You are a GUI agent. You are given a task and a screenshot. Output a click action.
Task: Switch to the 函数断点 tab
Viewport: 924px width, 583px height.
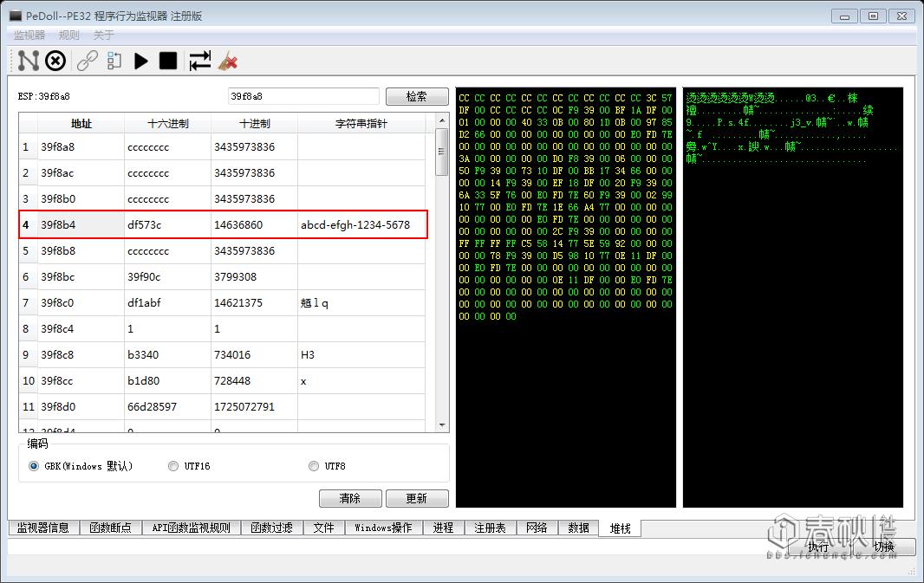tap(110, 528)
